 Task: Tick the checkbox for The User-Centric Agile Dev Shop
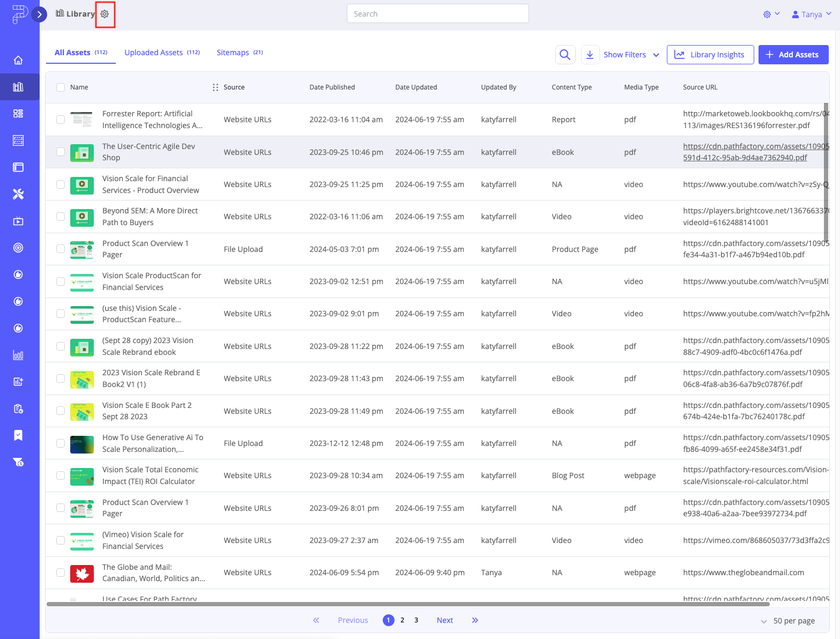[60, 152]
